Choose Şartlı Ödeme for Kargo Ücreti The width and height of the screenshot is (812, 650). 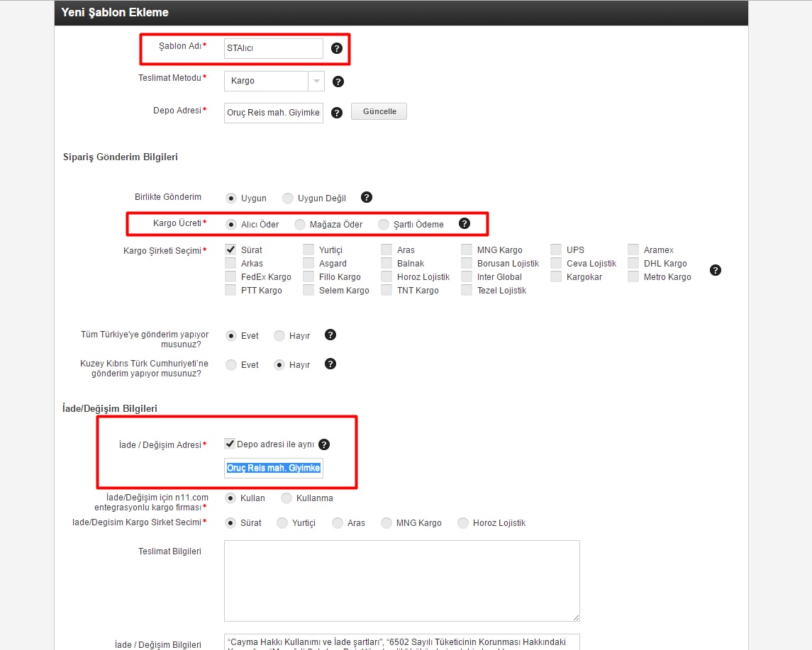click(x=384, y=225)
